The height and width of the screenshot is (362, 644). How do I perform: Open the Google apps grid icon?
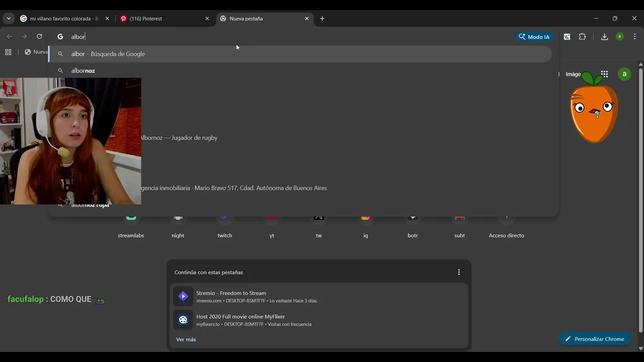(604, 74)
